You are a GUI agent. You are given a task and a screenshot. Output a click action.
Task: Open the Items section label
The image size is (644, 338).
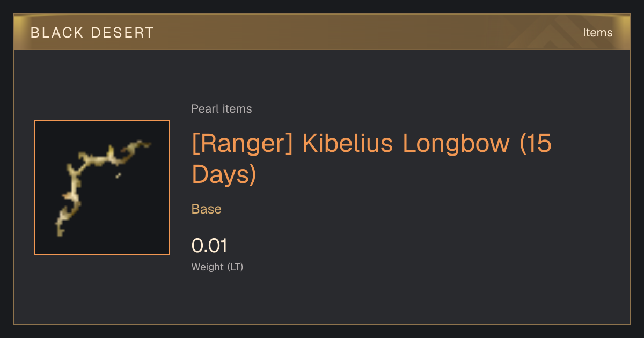click(x=597, y=33)
